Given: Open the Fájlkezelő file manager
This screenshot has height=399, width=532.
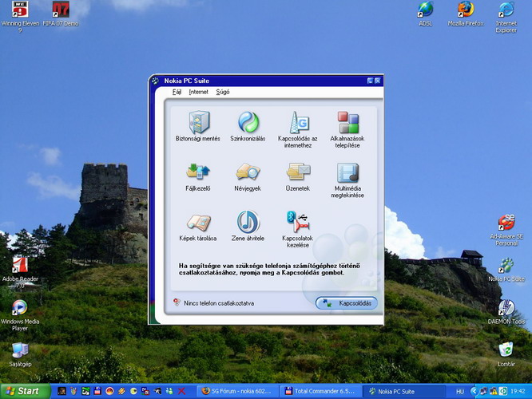Looking at the screenshot, I should [198, 173].
